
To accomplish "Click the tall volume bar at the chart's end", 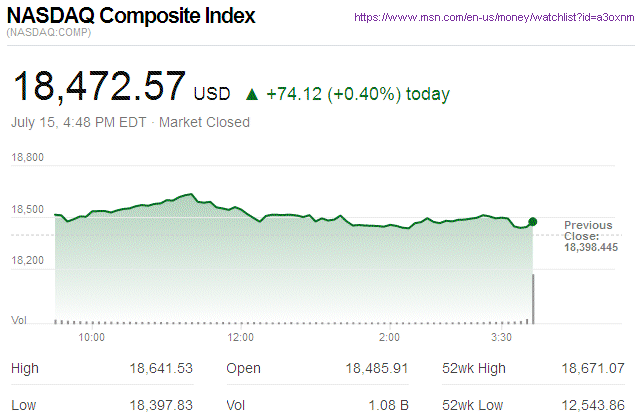I will (533, 298).
